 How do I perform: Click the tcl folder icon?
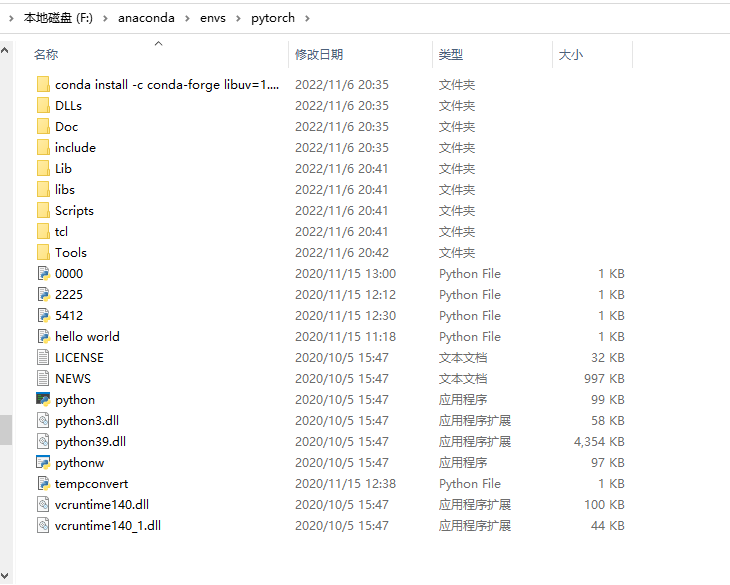43,231
